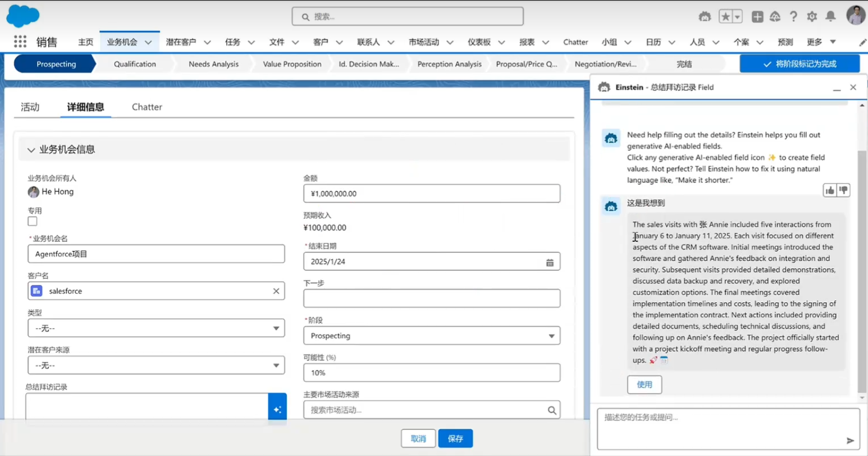The image size is (868, 456).
Task: Open the 结束日期 calendar picker icon
Action: click(x=550, y=262)
